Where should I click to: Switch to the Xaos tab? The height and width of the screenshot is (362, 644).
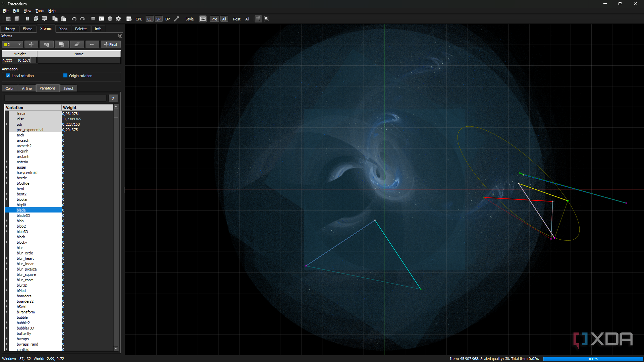(63, 29)
